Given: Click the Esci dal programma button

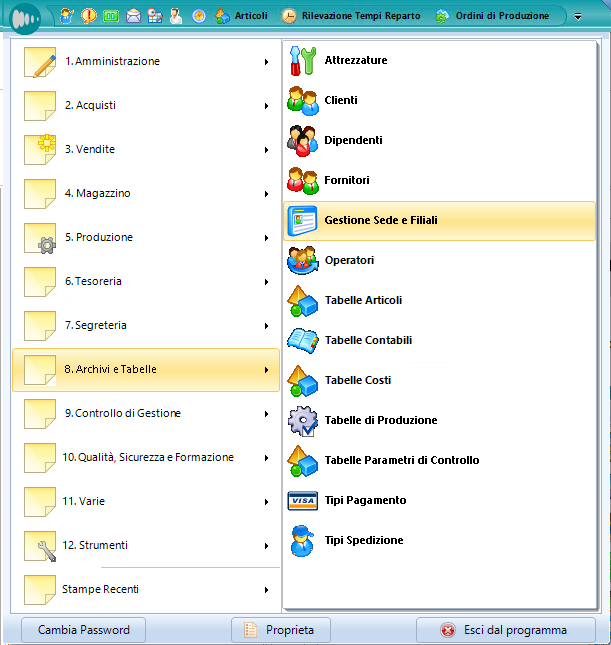Looking at the screenshot, I should tap(505, 630).
